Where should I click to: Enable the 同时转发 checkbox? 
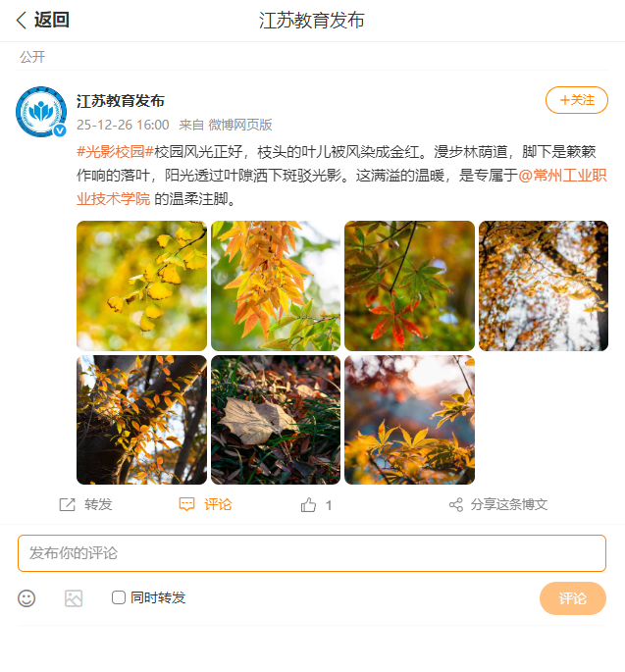point(119,597)
